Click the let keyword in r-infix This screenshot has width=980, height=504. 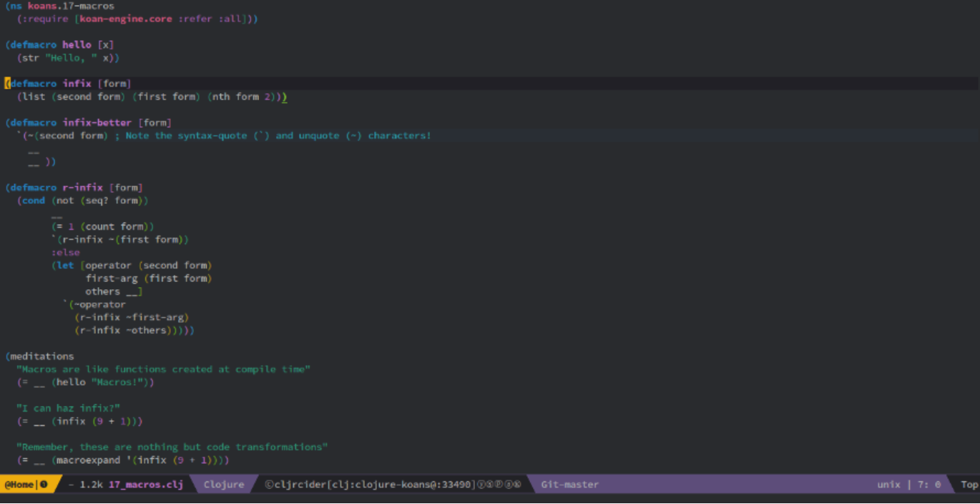(x=65, y=265)
